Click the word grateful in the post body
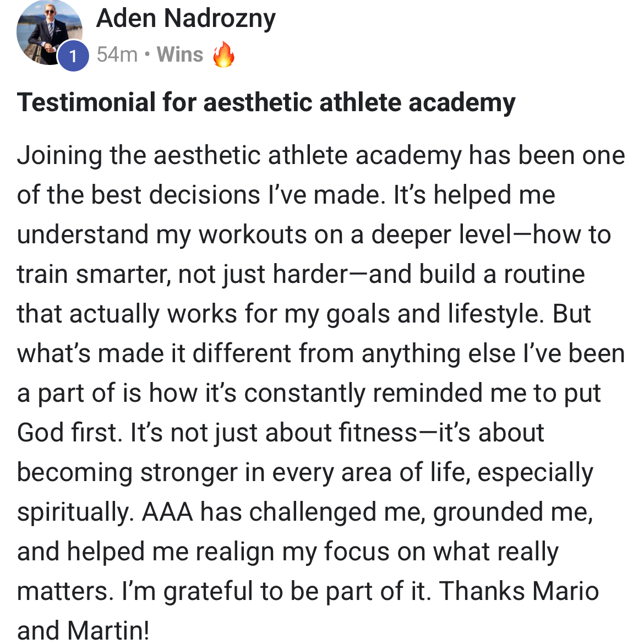This screenshot has width=644, height=644. tap(208, 592)
